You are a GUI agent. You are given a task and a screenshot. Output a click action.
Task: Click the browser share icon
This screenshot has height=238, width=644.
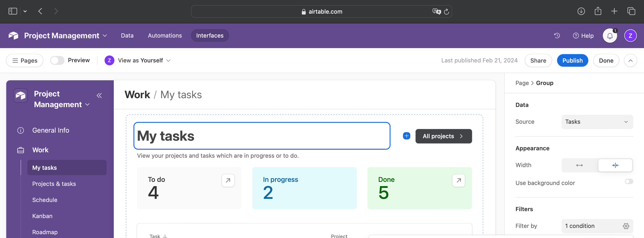point(598,11)
